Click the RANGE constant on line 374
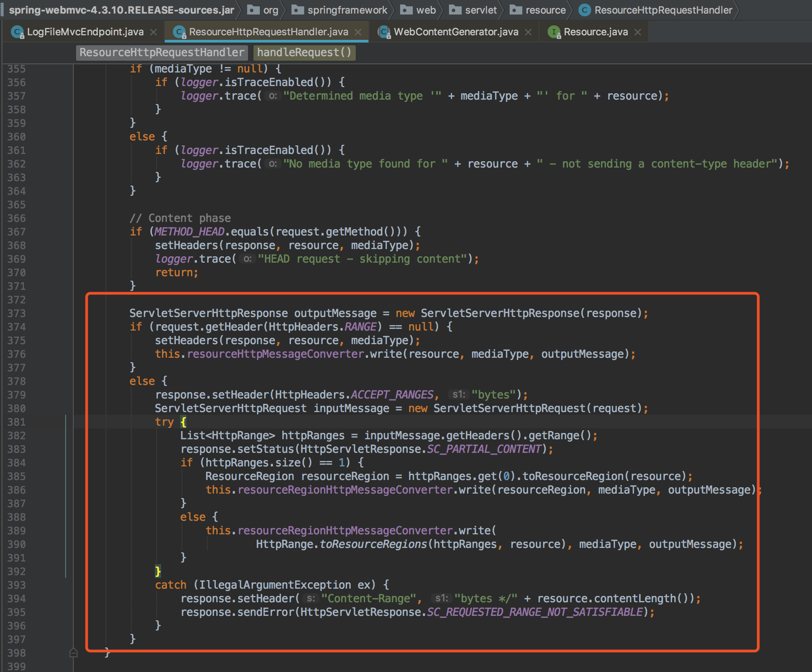This screenshot has width=812, height=672. click(x=361, y=327)
